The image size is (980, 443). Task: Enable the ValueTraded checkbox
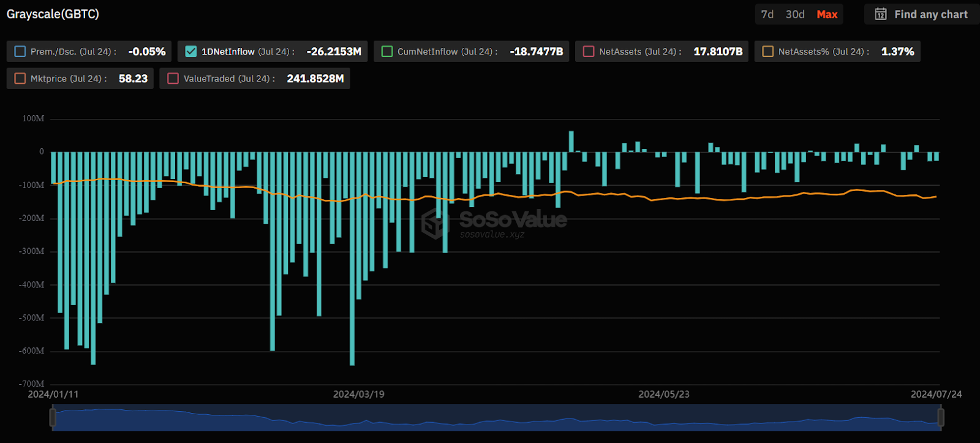point(173,78)
